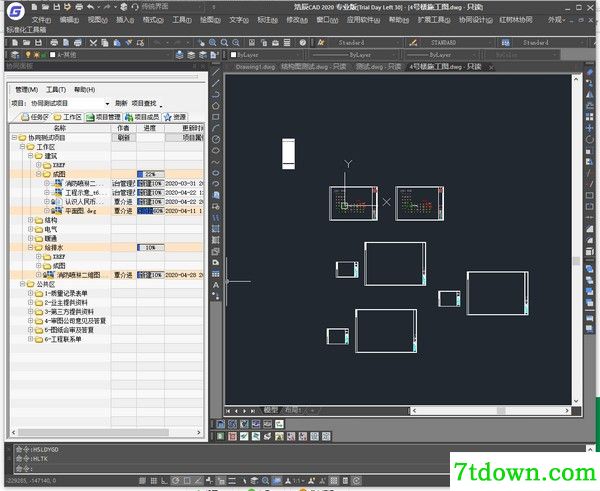Select the Circle draw tool
Viewport: 600px width, 491px height.
216,139
